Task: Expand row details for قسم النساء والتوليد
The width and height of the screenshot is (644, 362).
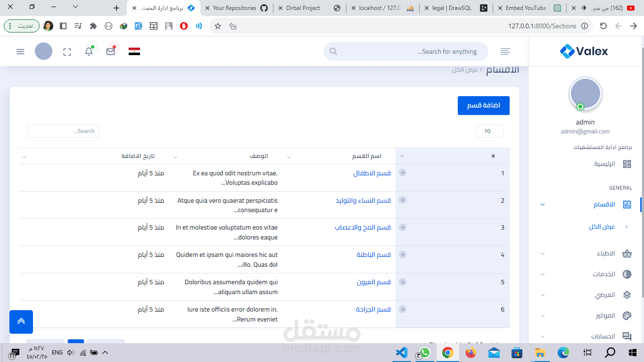Action: coord(403,200)
